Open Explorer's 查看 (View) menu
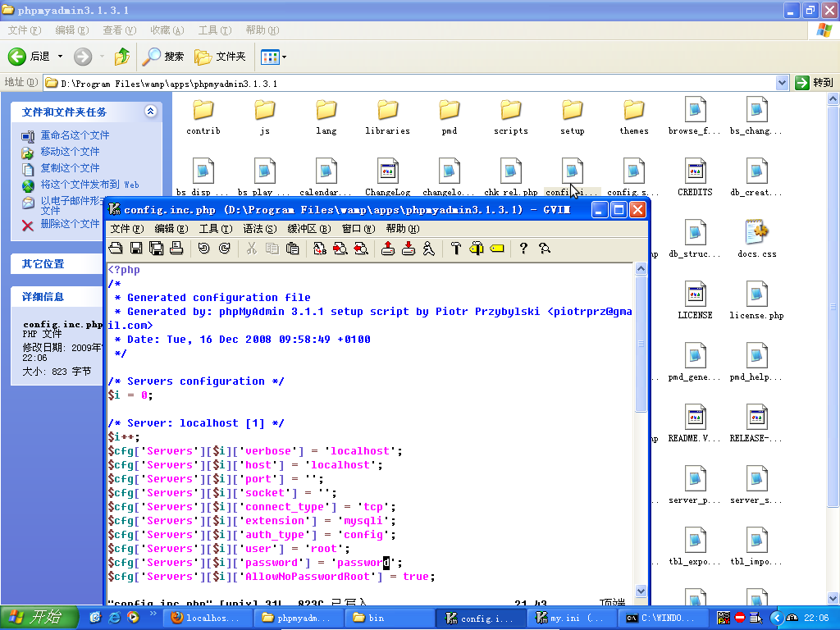Image resolution: width=840 pixels, height=630 pixels. (x=120, y=30)
